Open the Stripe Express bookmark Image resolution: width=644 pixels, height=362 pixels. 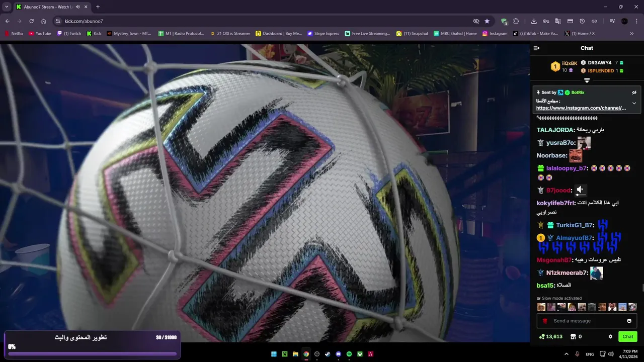tap(323, 34)
